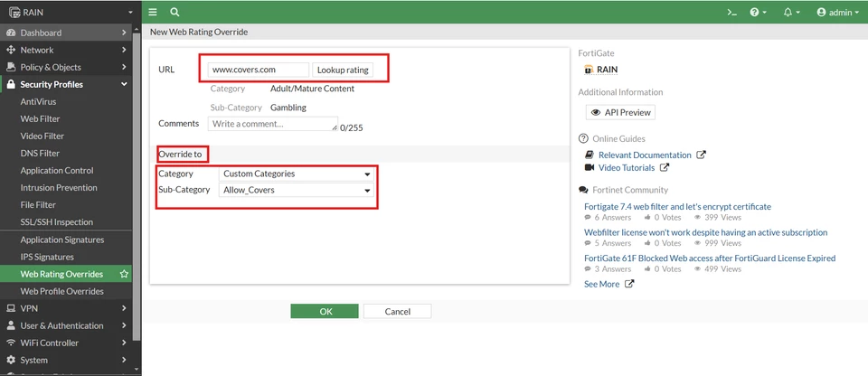Click the Relevant Documentation book icon
The height and width of the screenshot is (376, 868).
tap(590, 155)
